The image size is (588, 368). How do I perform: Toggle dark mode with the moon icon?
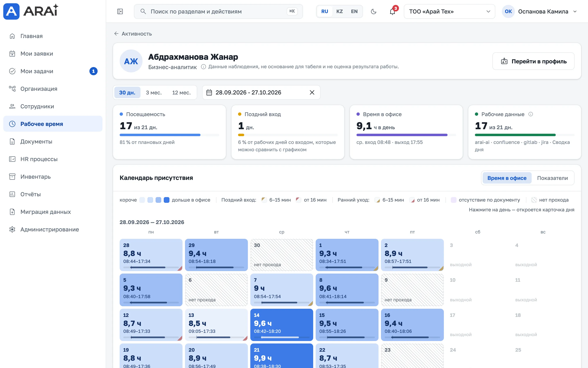point(374,11)
